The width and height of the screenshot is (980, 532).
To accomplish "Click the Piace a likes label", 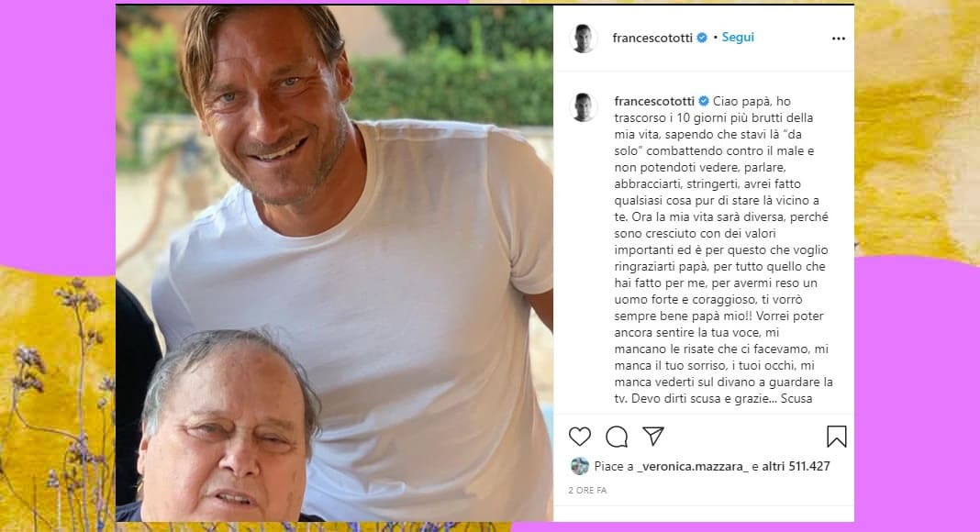I will (x=612, y=466).
